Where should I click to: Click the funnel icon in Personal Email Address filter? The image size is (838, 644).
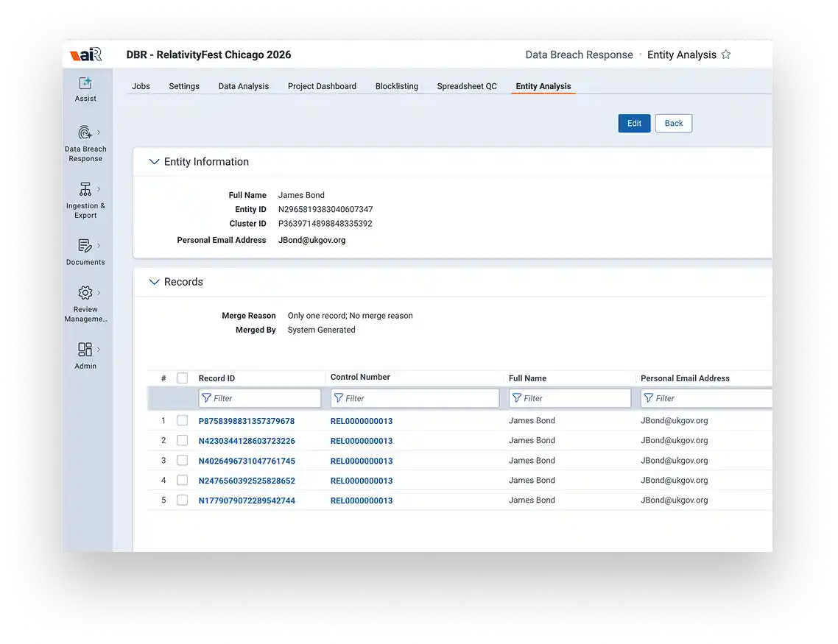649,398
